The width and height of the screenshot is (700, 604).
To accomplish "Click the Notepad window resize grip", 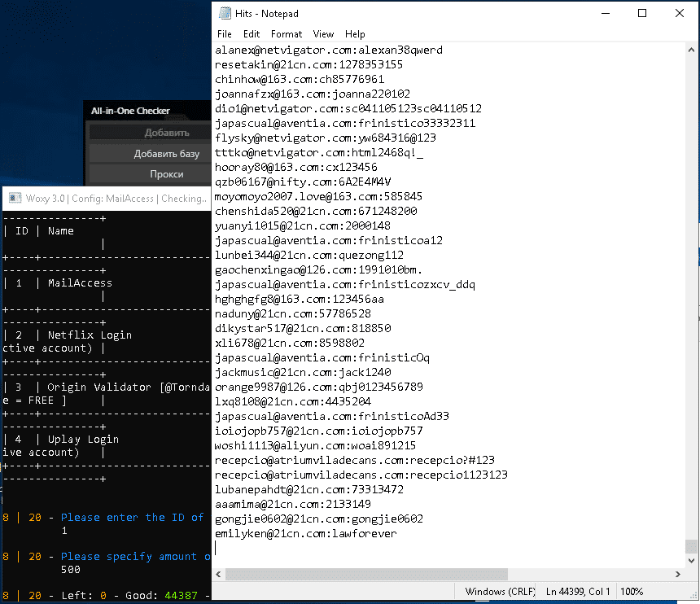I will pyautogui.click(x=693, y=594).
